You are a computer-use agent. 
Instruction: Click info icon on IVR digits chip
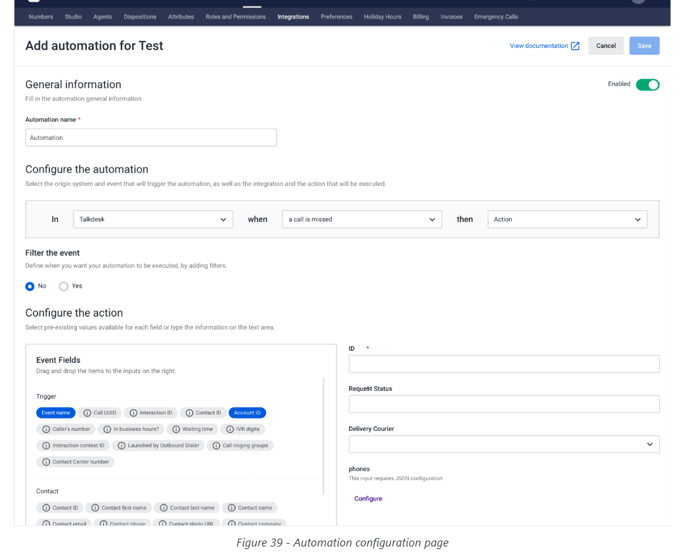230,429
